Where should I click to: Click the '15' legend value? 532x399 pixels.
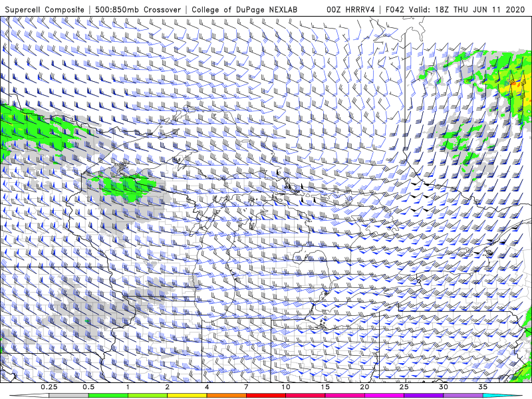325,387
